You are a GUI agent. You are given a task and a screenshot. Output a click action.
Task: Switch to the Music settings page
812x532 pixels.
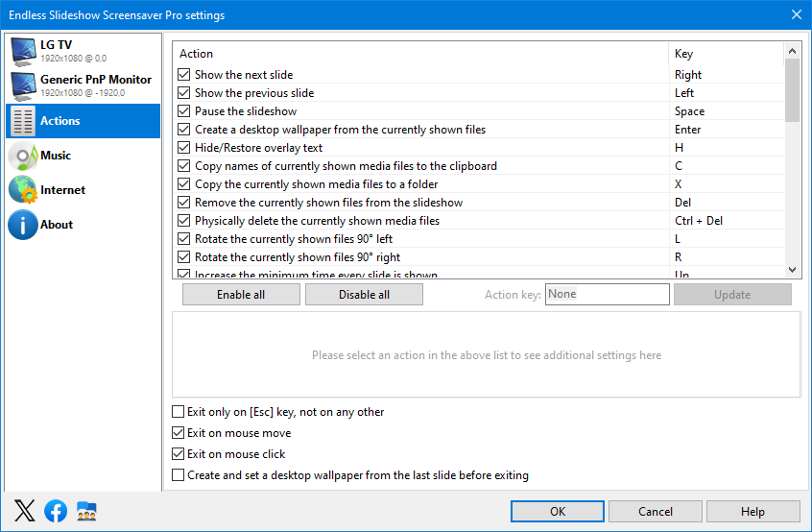pos(83,156)
